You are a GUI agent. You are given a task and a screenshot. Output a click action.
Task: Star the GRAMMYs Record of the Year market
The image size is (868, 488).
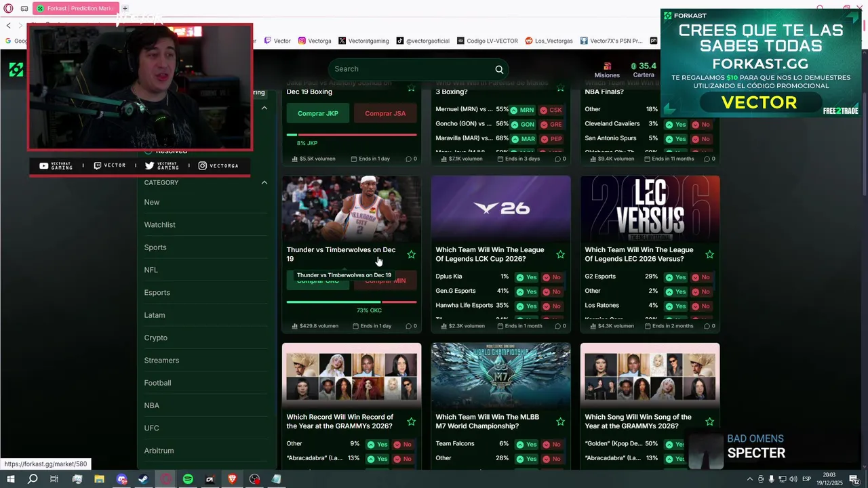412,422
